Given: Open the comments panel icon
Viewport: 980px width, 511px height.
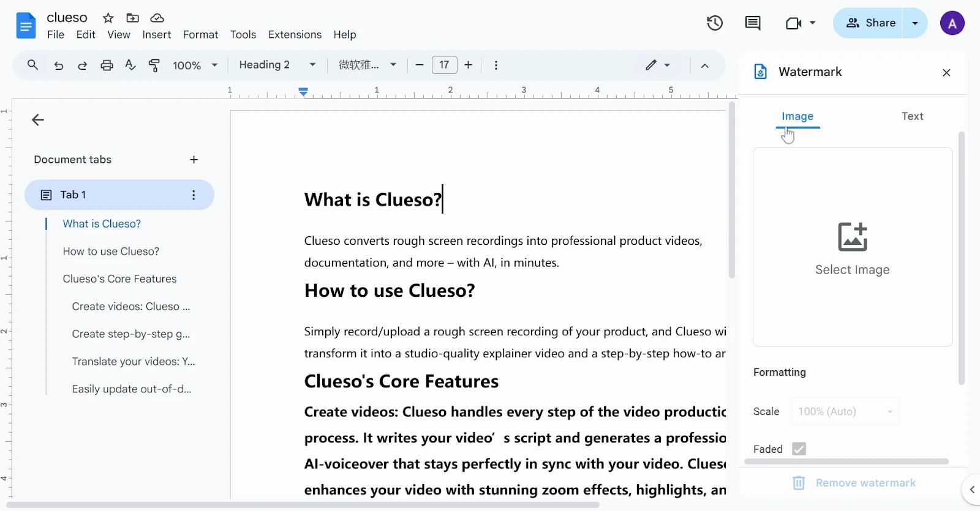Looking at the screenshot, I should [x=752, y=23].
